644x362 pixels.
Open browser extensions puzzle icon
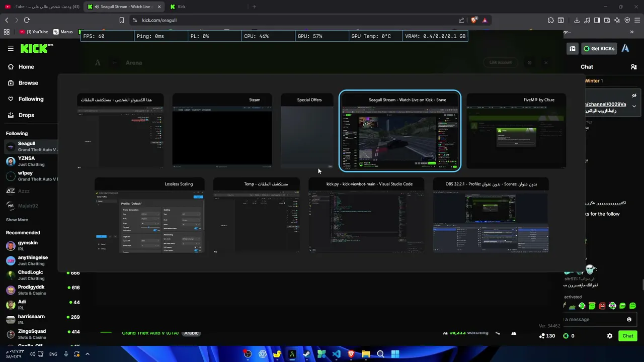pyautogui.click(x=551, y=20)
